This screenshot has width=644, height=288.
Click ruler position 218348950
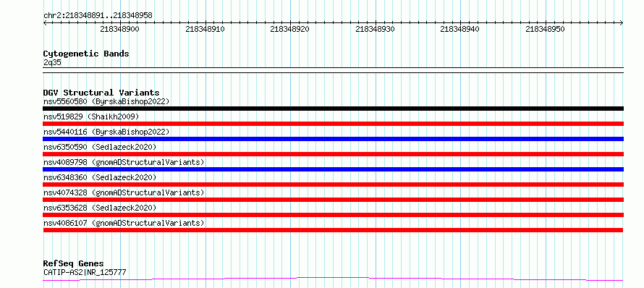(546, 29)
